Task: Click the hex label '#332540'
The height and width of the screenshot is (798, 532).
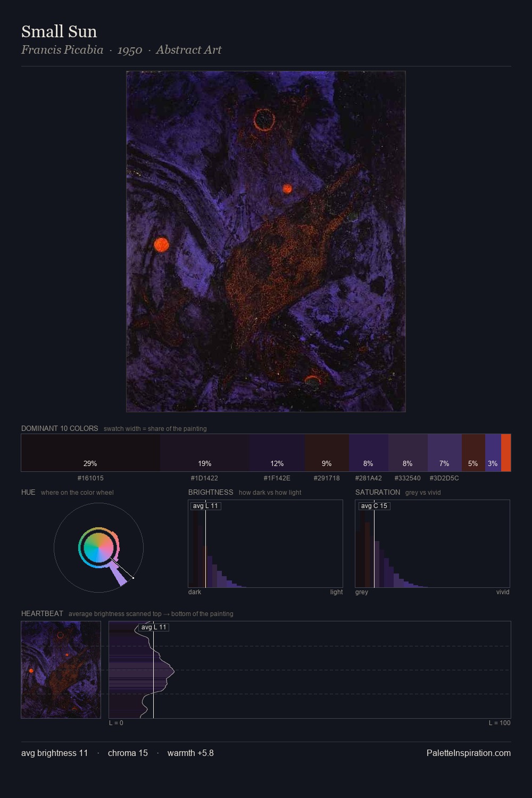Action: (x=408, y=478)
